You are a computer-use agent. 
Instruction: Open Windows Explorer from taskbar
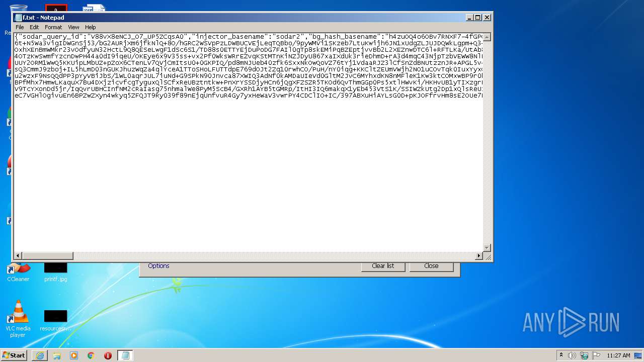click(x=57, y=355)
